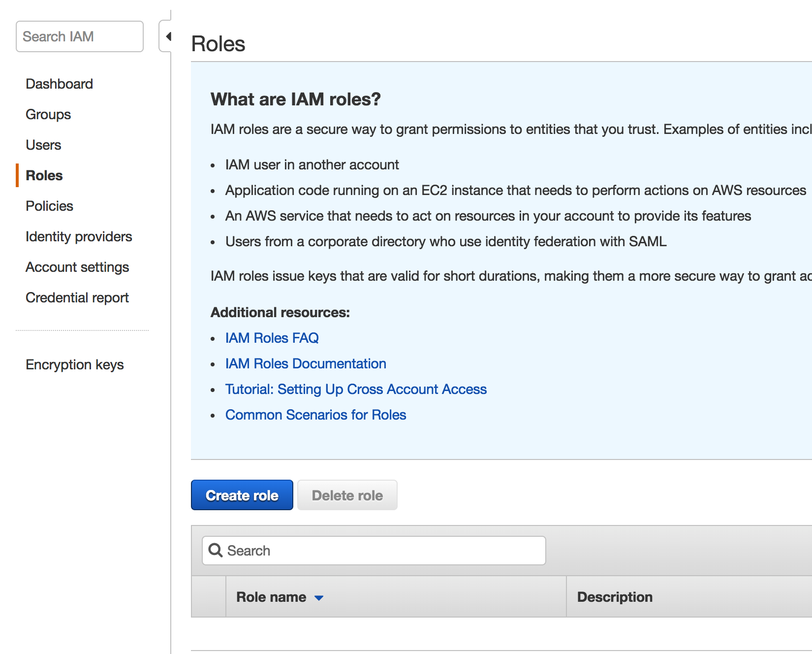Open Common Scenarios for Roles link
This screenshot has width=812, height=654.
tap(315, 415)
